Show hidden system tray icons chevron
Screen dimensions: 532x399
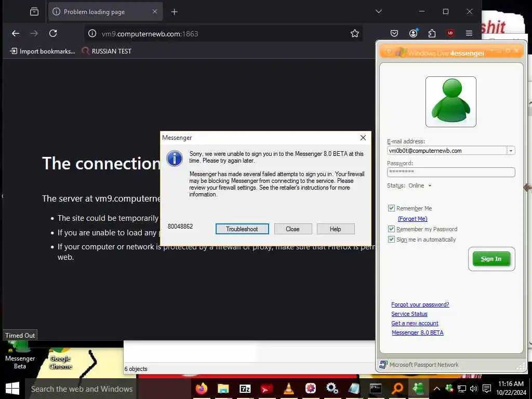point(436,389)
